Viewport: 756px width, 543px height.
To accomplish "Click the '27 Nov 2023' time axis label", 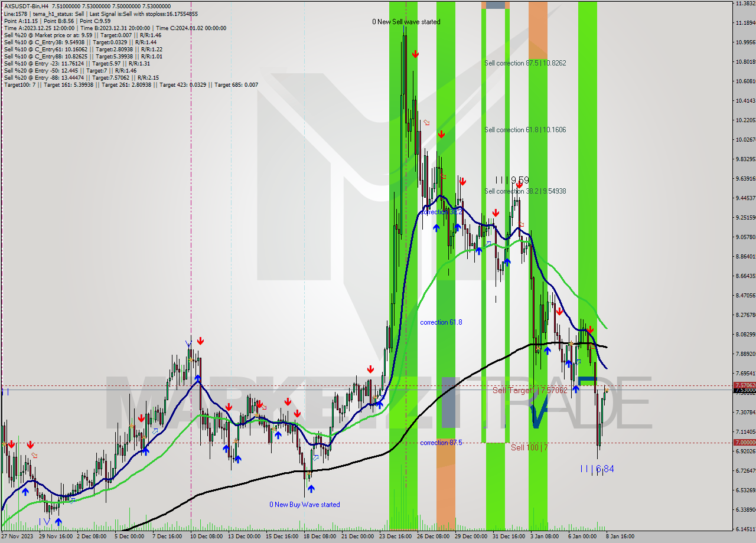I will [18, 537].
